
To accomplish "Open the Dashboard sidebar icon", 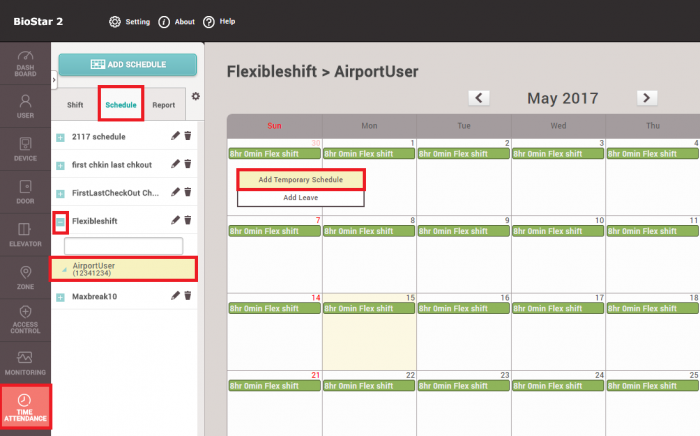I will click(25, 65).
